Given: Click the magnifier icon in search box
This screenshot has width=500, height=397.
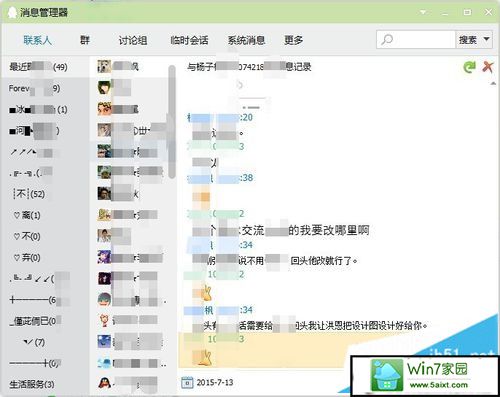Looking at the screenshot, I should tap(387, 40).
